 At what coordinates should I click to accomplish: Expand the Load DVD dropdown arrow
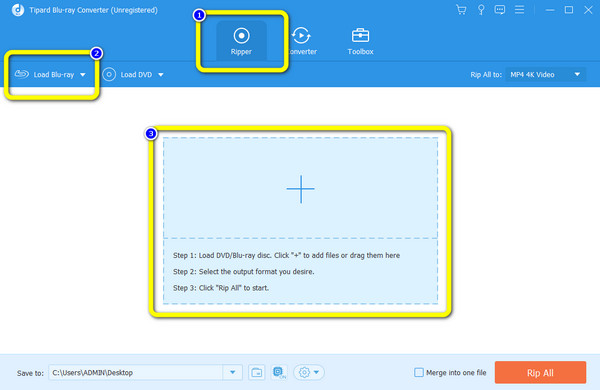click(161, 75)
